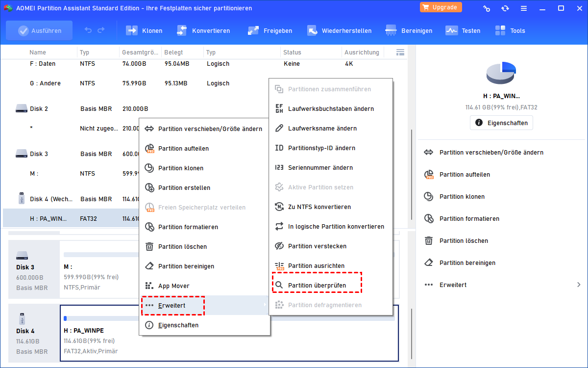Screen dimensions: 588x368
Task: Open the Bereinigen toolbar item
Action: click(x=409, y=30)
